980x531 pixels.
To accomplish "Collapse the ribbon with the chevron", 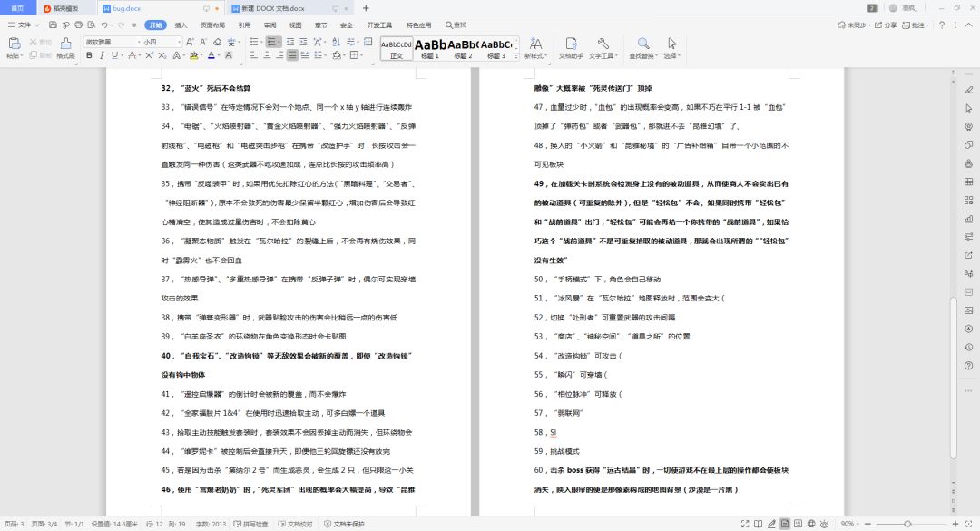I will pyautogui.click(x=969, y=25).
